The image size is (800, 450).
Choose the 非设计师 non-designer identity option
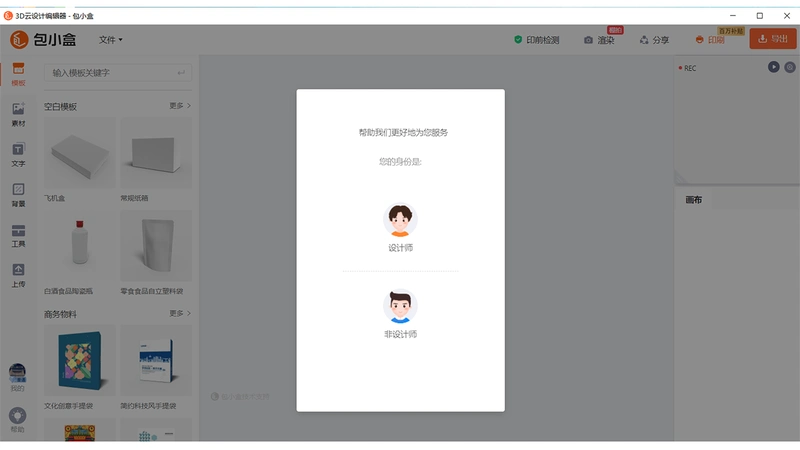coord(400,314)
